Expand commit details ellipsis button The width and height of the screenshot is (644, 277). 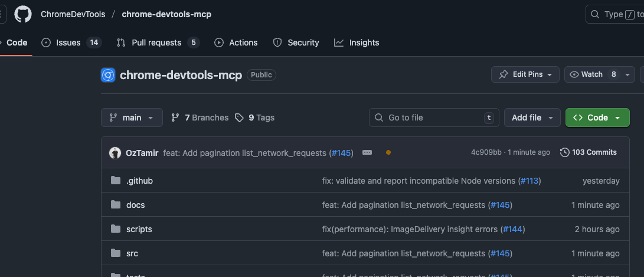tap(367, 152)
